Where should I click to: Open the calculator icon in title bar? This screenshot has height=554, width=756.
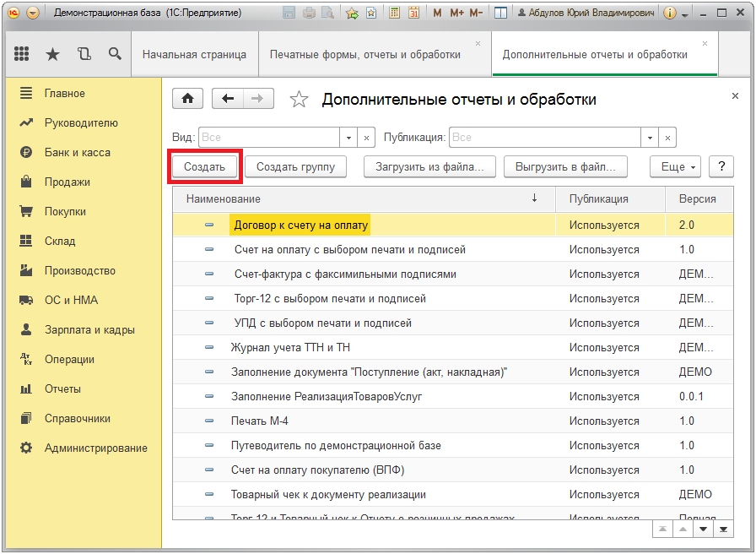[x=395, y=14]
